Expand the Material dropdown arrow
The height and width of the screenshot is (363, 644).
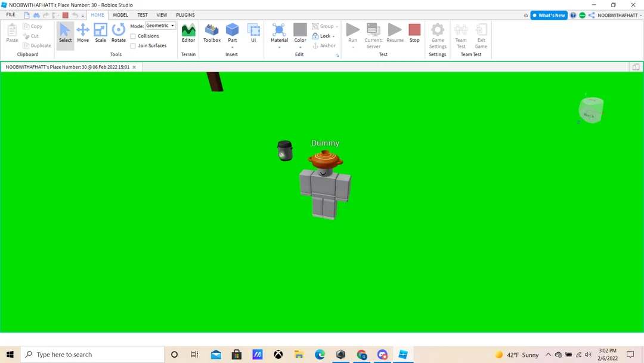[279, 47]
